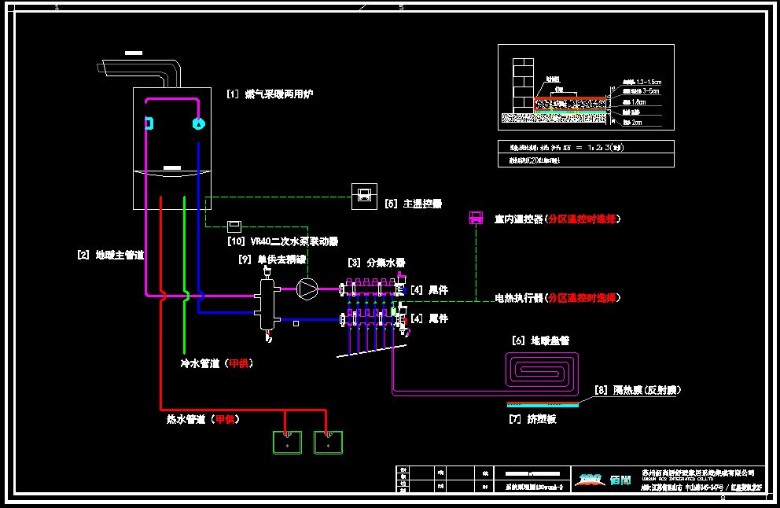The width and height of the screenshot is (780, 508).
Task: Click the main thermostat symbol box
Action: 362,194
